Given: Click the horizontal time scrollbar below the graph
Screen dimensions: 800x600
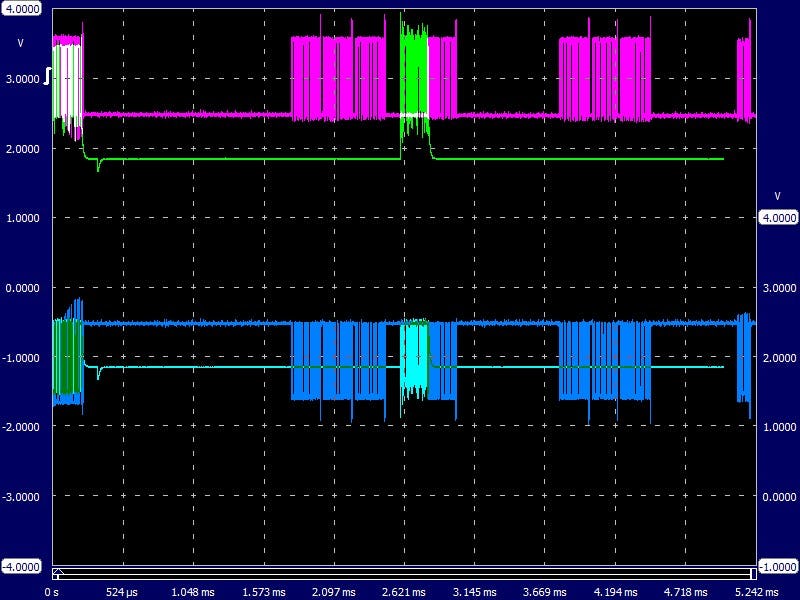Looking at the screenshot, I should 400,573.
